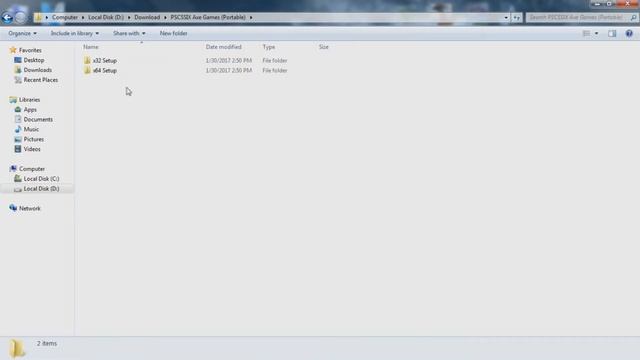Create a New folder

point(173,33)
